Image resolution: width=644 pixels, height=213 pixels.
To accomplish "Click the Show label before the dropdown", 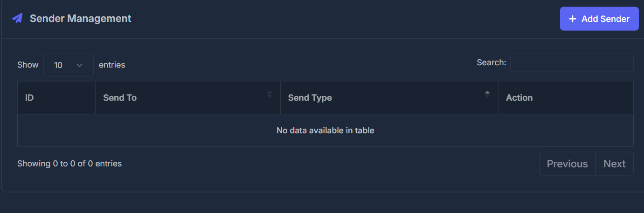I will point(28,65).
